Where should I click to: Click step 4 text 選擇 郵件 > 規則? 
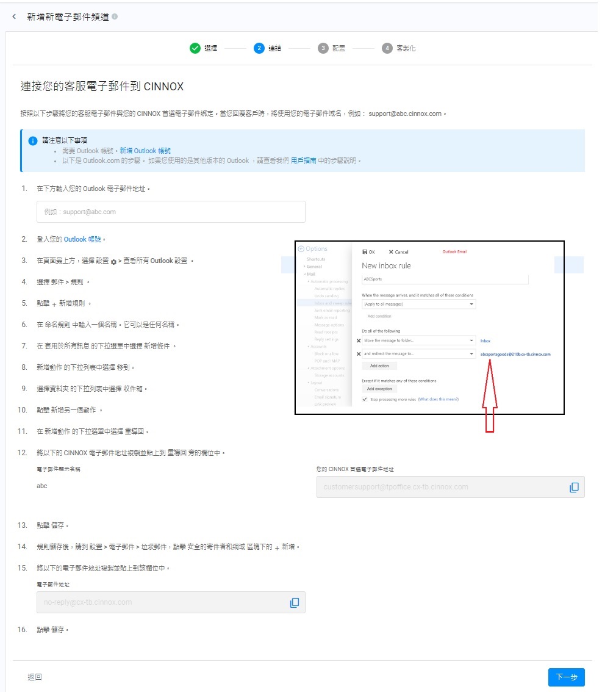point(63,281)
